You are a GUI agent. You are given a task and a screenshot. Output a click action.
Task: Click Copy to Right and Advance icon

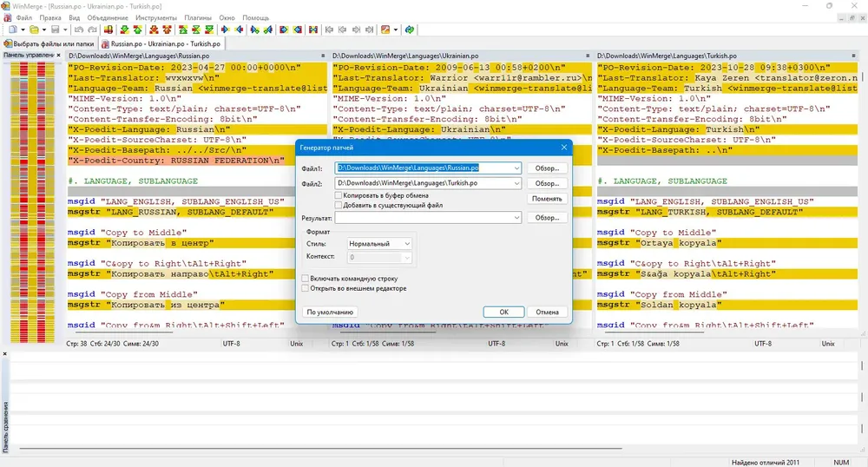pyautogui.click(x=254, y=30)
